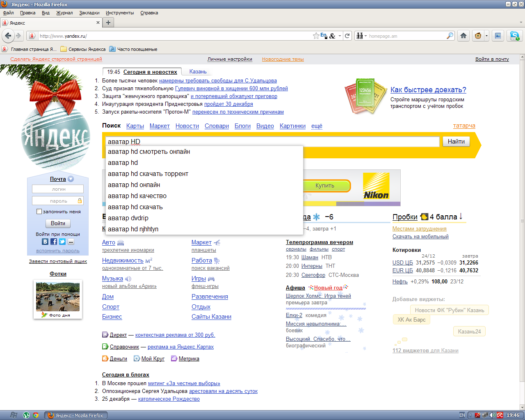This screenshot has height=420, width=525.
Task: Click the Новогодние темы link
Action: pos(283,59)
